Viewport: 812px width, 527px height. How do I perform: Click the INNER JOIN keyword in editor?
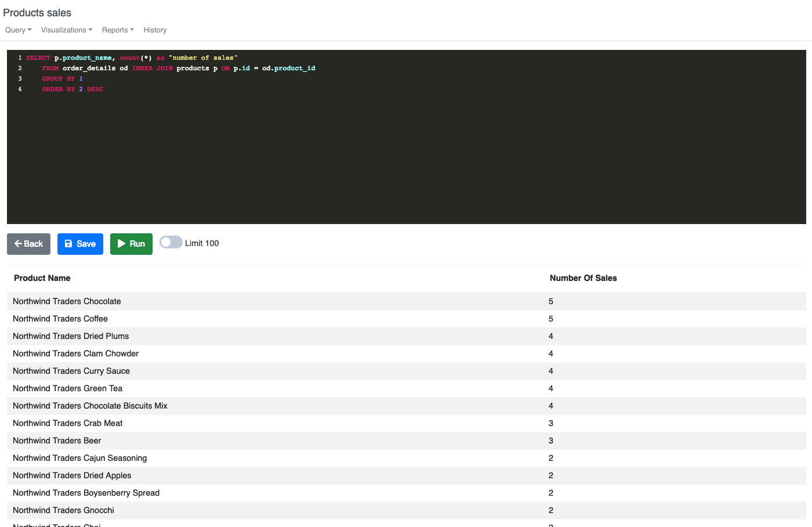click(152, 68)
